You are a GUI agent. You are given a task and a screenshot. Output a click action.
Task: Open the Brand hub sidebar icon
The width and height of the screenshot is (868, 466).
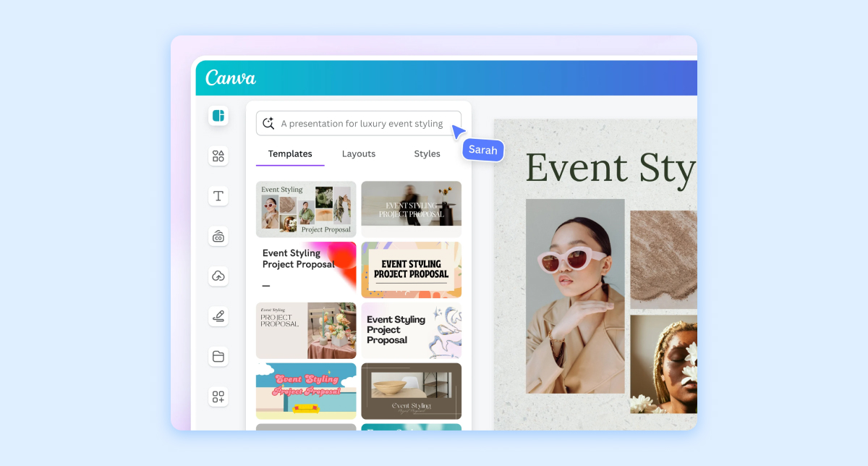pyautogui.click(x=218, y=236)
